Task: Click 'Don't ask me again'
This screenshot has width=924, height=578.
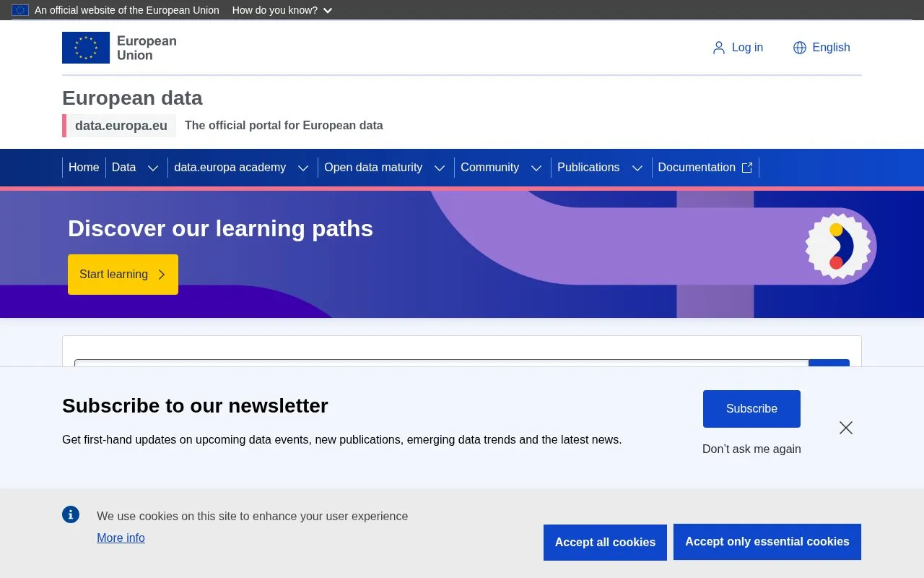Action: pos(751,449)
